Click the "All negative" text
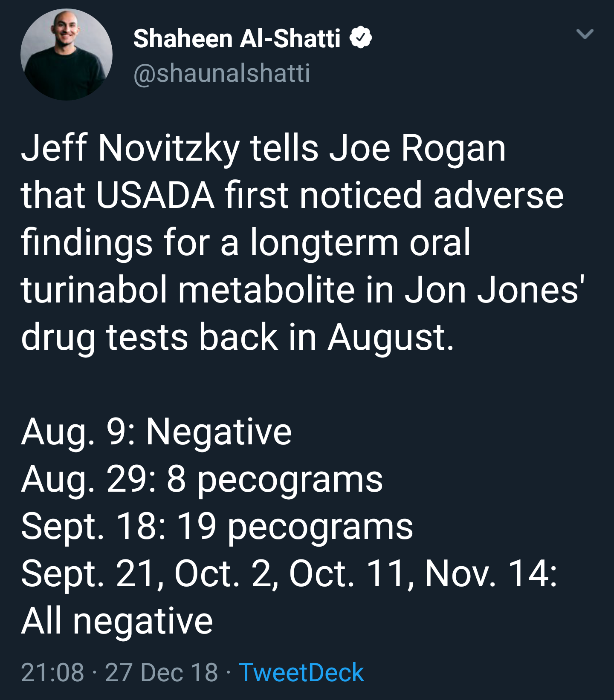Image resolution: width=614 pixels, height=700 pixels. 117,621
